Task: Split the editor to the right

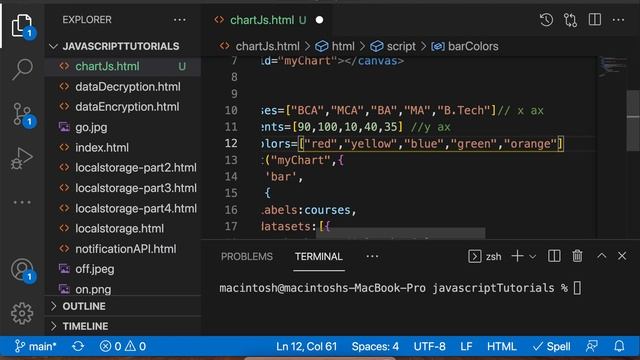Action: [595, 19]
